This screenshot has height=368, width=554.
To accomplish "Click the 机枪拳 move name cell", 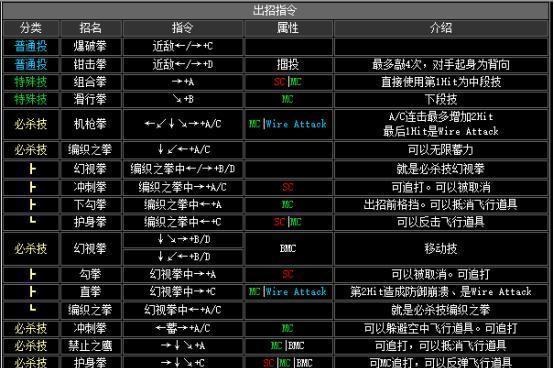I will click(x=91, y=124).
